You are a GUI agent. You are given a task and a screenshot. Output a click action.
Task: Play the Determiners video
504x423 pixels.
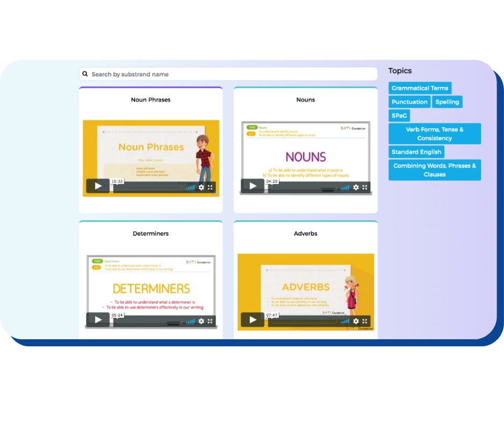coord(98,320)
